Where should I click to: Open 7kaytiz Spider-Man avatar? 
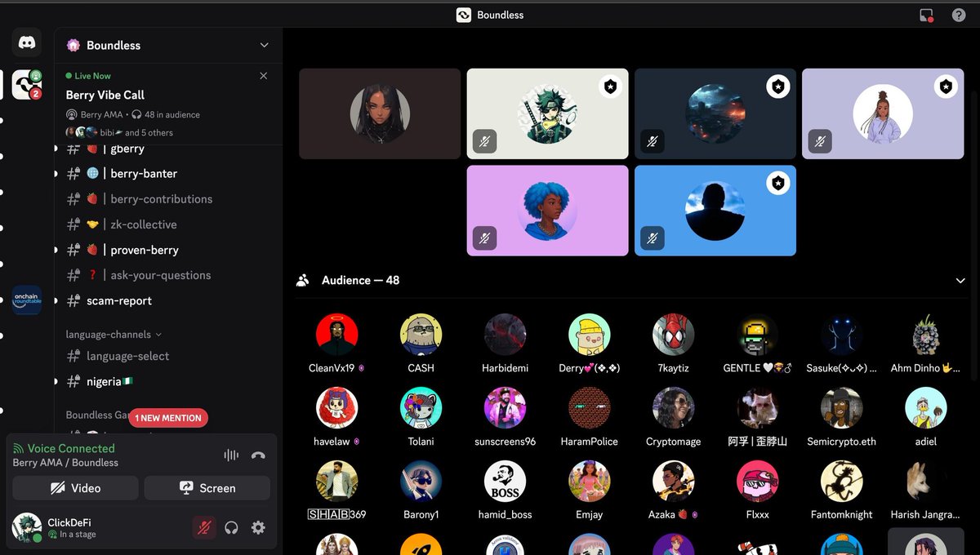[x=674, y=334]
